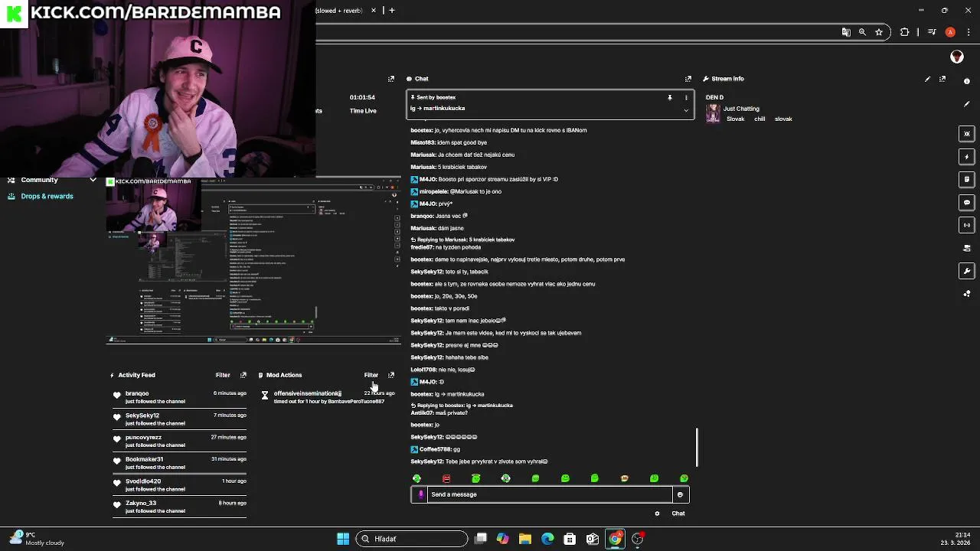Open the browser zoom icon
The width and height of the screenshot is (980, 551).
(x=862, y=32)
